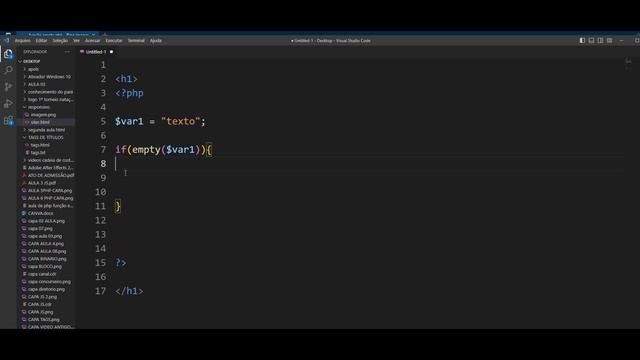This screenshot has width=640, height=360.
Task: Open CAPA AULA 4.png file
Action: tap(46, 244)
